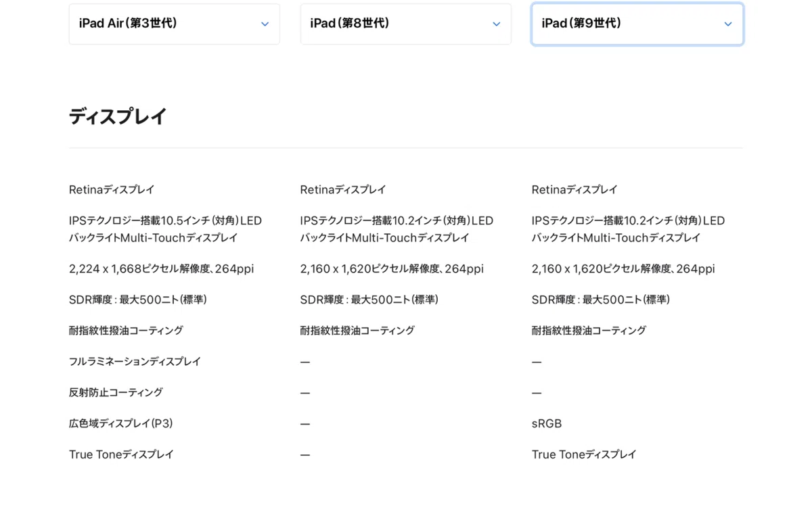Viewport: 812px width, 518px height.
Task: Click Retinaディスプレイ in the iPad Air column
Action: coord(112,189)
